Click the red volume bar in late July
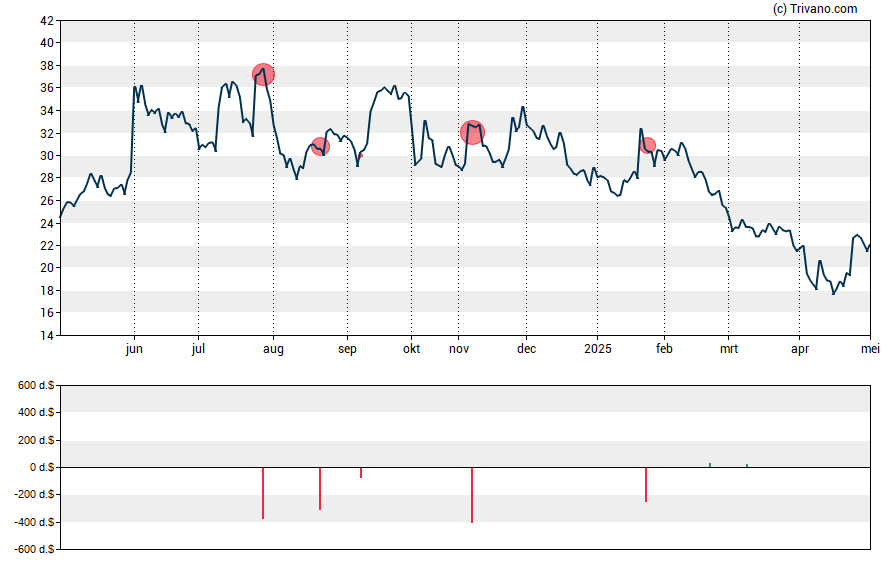Image resolution: width=888 pixels, height=565 pixels. click(x=263, y=493)
